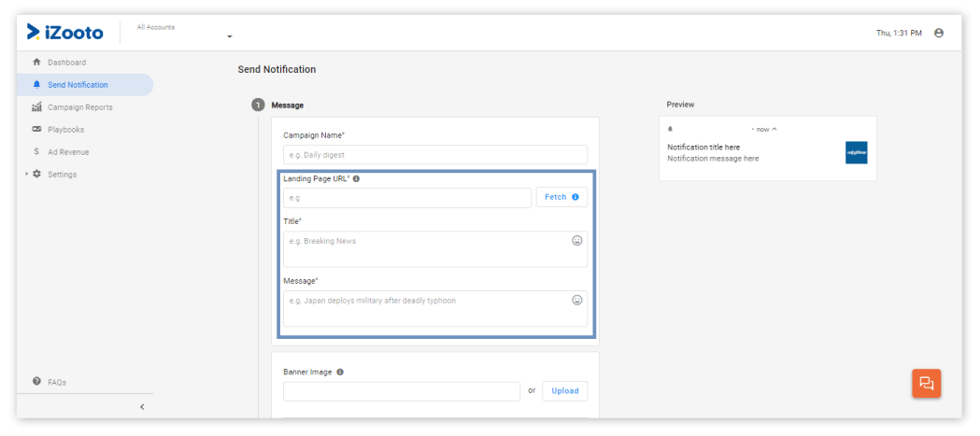Click the Send Notification bell icon
The image size is (980, 436).
pyautogui.click(x=36, y=84)
